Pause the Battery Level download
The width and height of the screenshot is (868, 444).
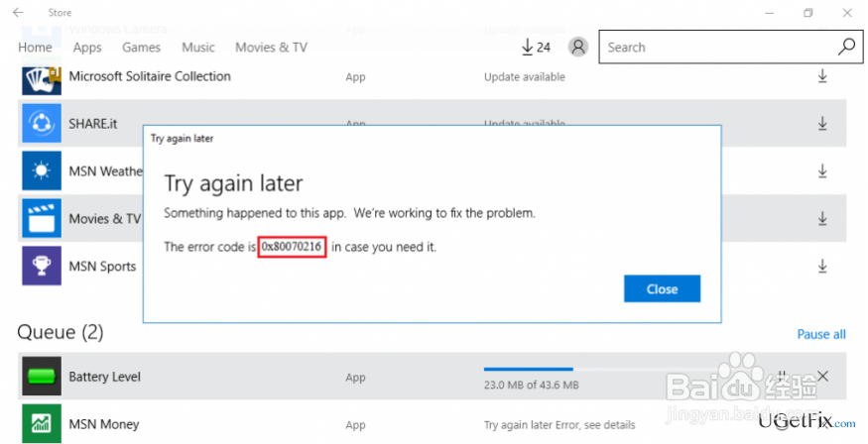click(782, 376)
